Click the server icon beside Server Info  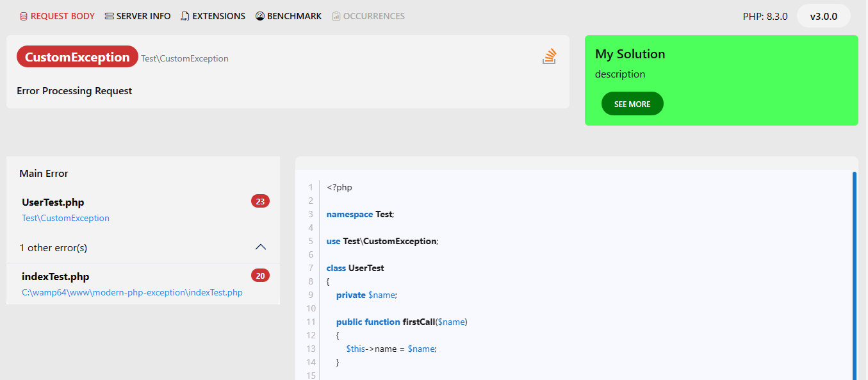pyautogui.click(x=110, y=16)
